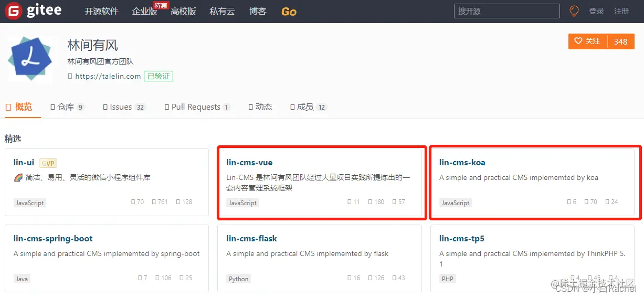Click JavaScript language tag on lin-cms-koa
This screenshot has height=298, width=644.
coord(455,203)
